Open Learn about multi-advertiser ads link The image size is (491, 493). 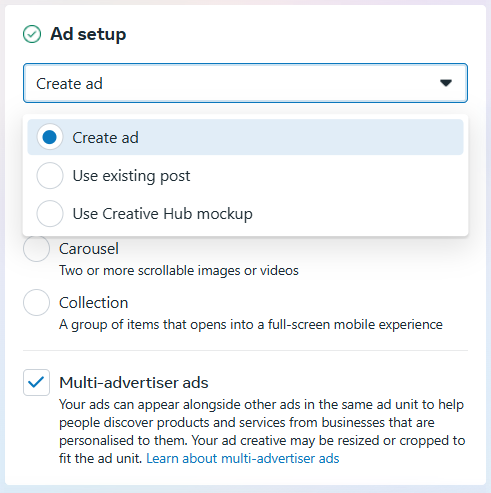click(243, 458)
